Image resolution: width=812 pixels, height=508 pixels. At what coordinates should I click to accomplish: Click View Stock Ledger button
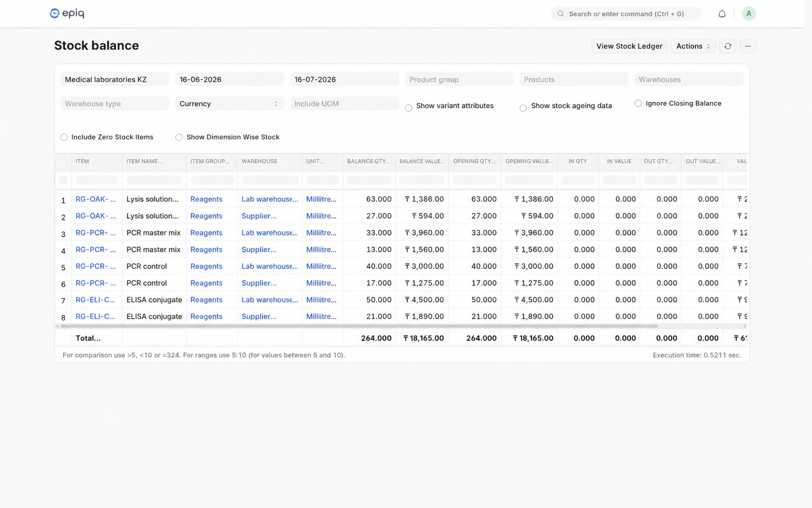[629, 46]
